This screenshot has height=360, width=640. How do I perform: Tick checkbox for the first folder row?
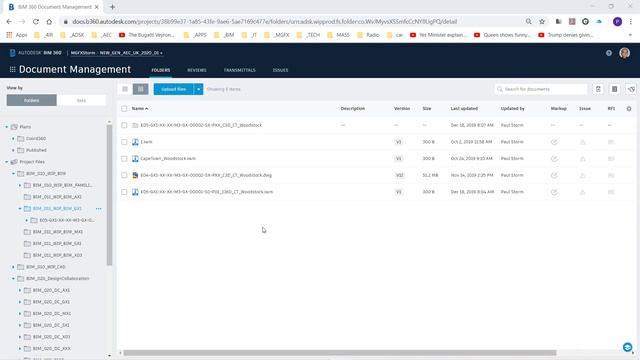[x=124, y=125]
